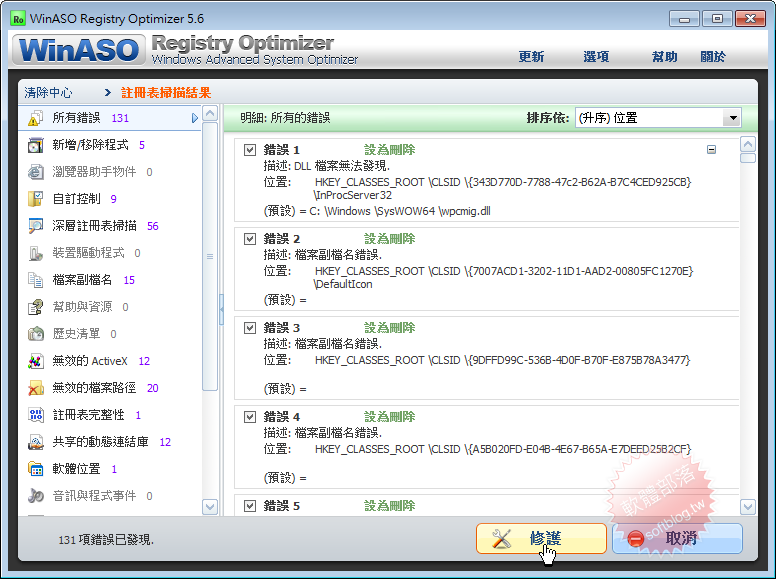Viewport: 776px width, 579px height.
Task: Click wrench icon on the 修護 button
Action: (501, 539)
